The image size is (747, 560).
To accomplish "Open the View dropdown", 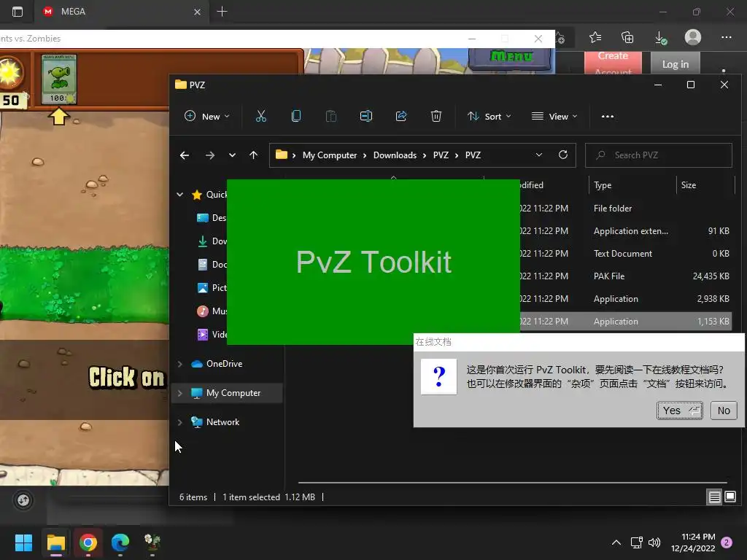I will (x=554, y=116).
